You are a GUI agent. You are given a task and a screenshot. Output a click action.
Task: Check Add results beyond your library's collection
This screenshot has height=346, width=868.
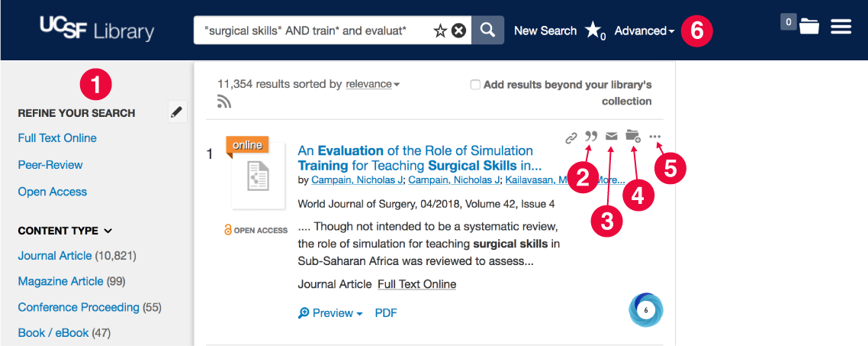[x=475, y=85]
